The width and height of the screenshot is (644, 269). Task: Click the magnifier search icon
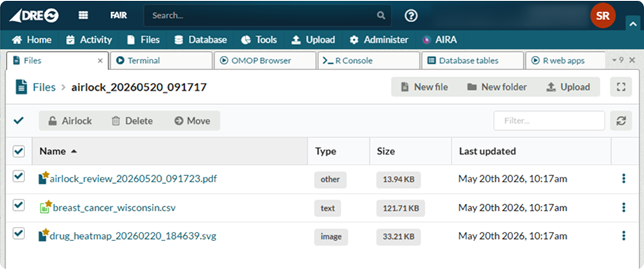pyautogui.click(x=381, y=16)
